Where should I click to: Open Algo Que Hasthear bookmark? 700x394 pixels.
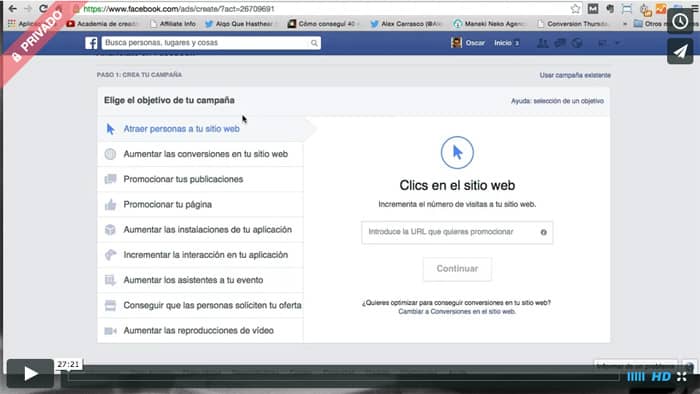click(x=239, y=24)
